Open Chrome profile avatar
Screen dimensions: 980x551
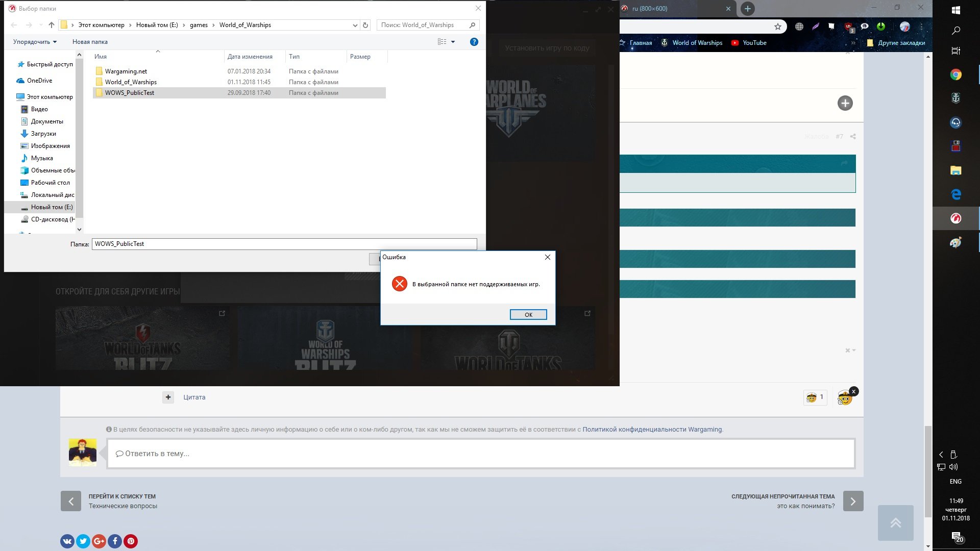point(905,27)
